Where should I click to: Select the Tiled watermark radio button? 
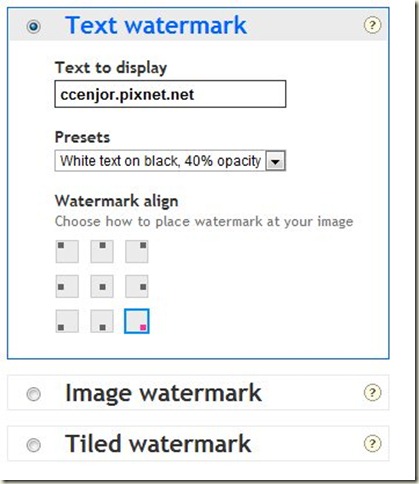tap(34, 445)
